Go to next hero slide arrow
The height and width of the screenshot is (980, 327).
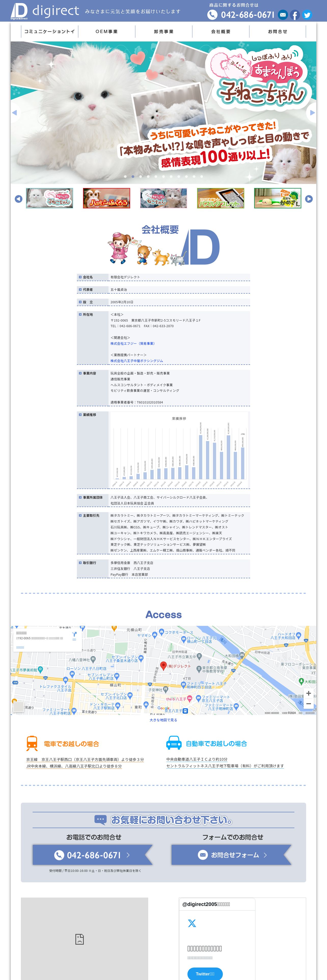tap(312, 113)
